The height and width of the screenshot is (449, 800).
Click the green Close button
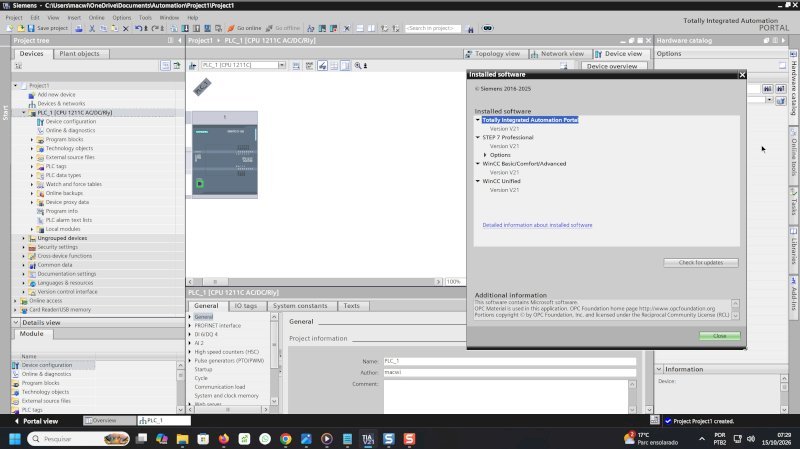719,336
